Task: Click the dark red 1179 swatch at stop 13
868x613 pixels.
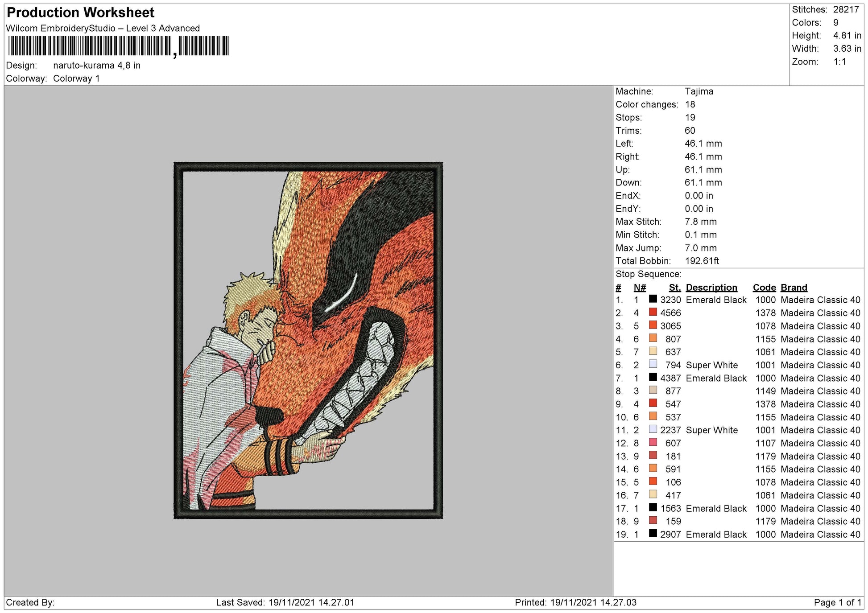Action: (x=653, y=456)
